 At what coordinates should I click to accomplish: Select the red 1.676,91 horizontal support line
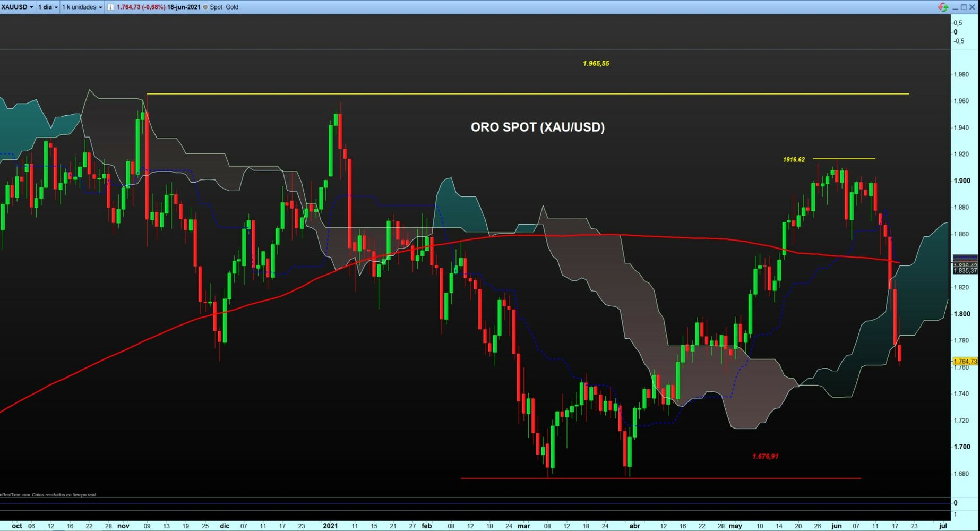(x=661, y=478)
